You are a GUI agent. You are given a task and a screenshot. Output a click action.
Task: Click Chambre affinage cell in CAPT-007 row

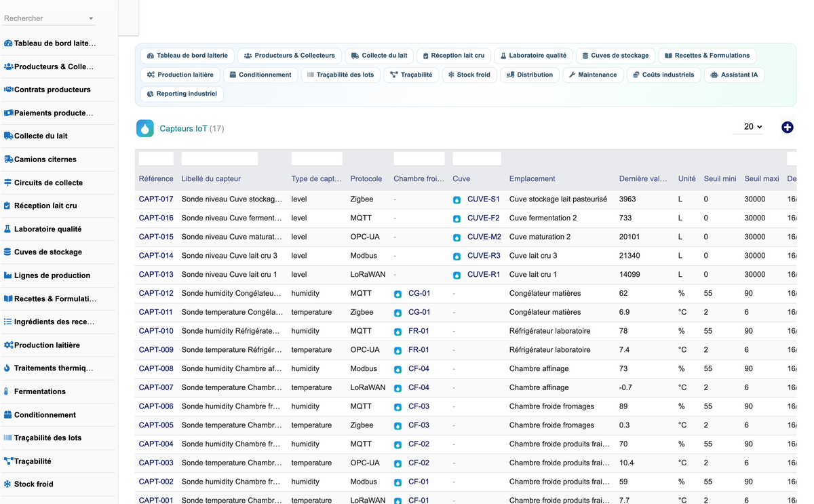[539, 388]
